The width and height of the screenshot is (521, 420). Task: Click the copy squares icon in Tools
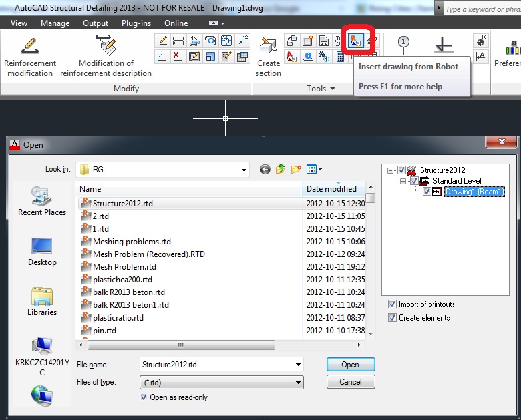tap(292, 41)
